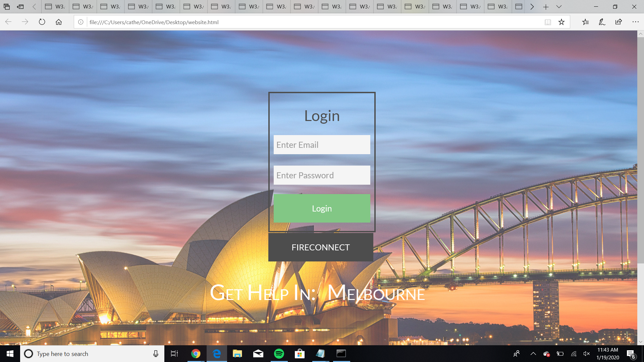
Task: Click the share page icon
Action: pos(619,22)
